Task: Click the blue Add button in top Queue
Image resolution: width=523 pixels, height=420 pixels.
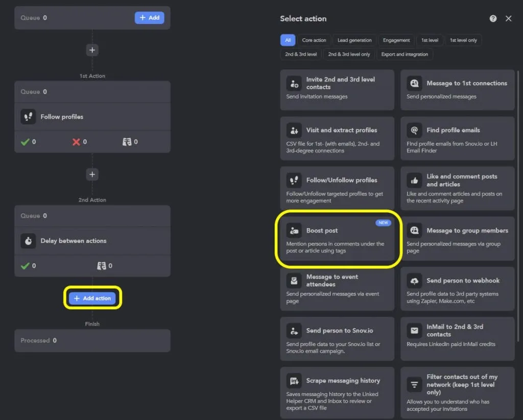Action: click(150, 18)
